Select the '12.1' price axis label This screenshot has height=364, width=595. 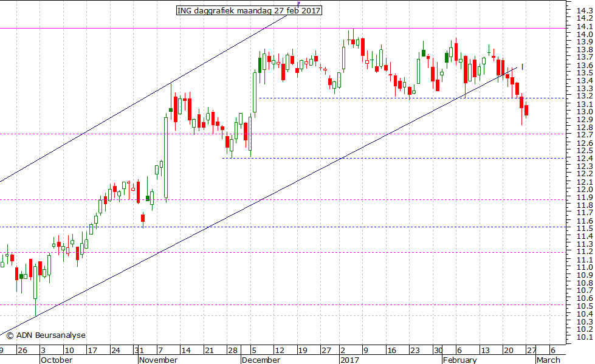point(585,182)
